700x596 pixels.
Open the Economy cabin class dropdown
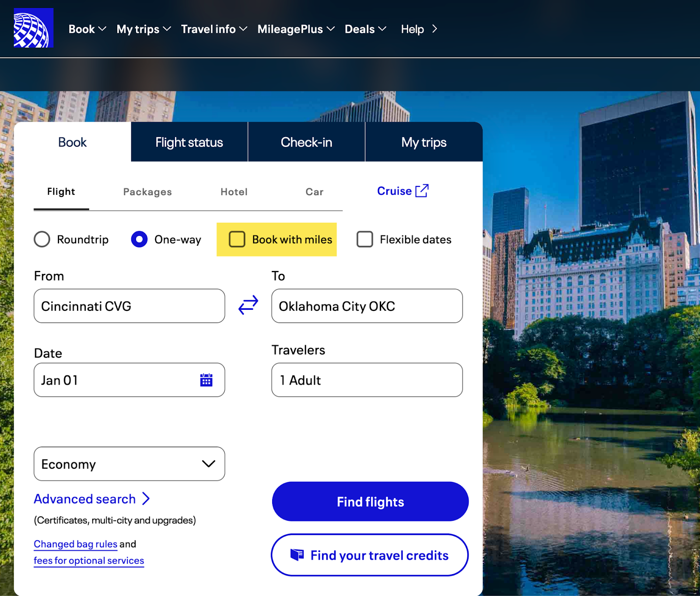click(x=129, y=464)
